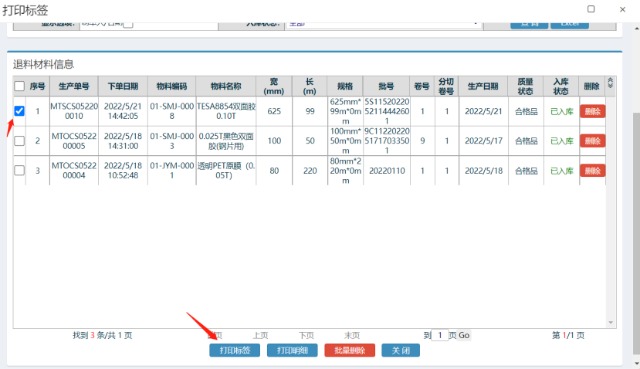Click the red 删除 button in row 3
This screenshot has width=640, height=369.
coord(592,171)
